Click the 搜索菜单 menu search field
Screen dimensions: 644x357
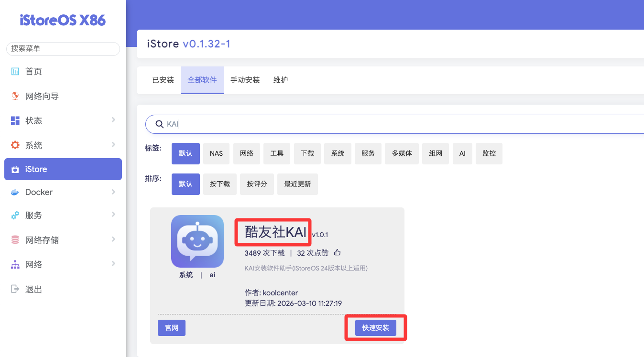point(63,49)
